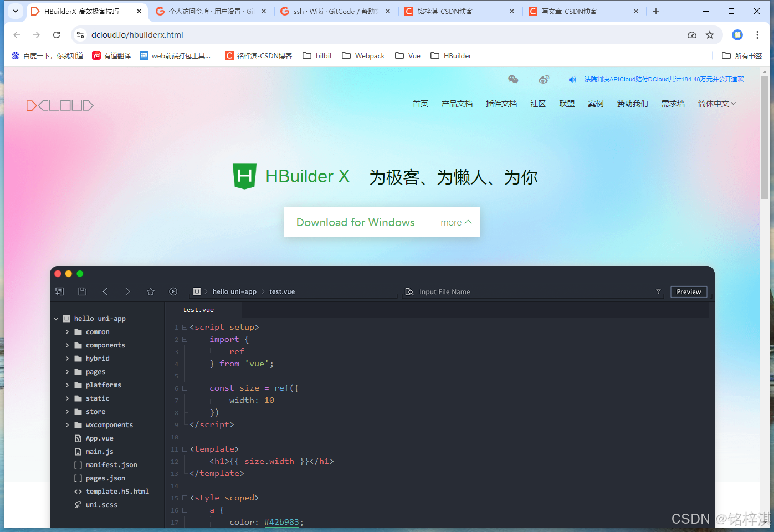774x532 pixels.
Task: Open a new browser tab with the plus icon
Action: tap(656, 11)
